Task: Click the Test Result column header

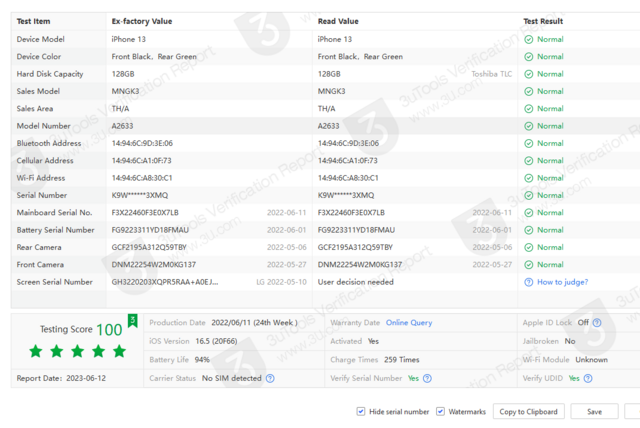Action: [x=543, y=21]
